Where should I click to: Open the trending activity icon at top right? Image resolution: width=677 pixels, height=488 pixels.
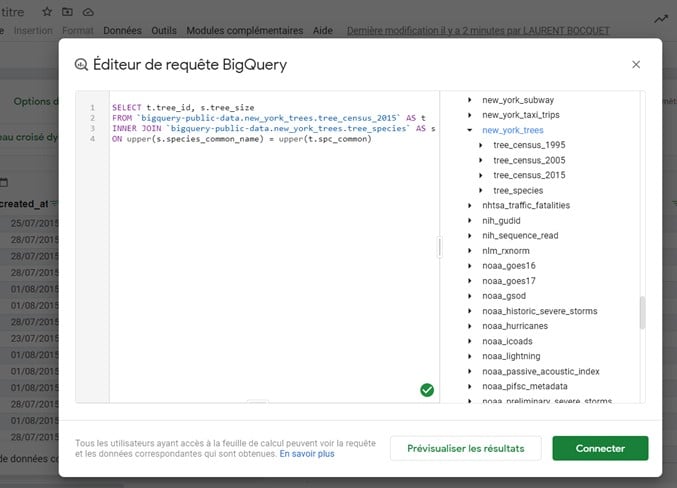click(x=661, y=19)
